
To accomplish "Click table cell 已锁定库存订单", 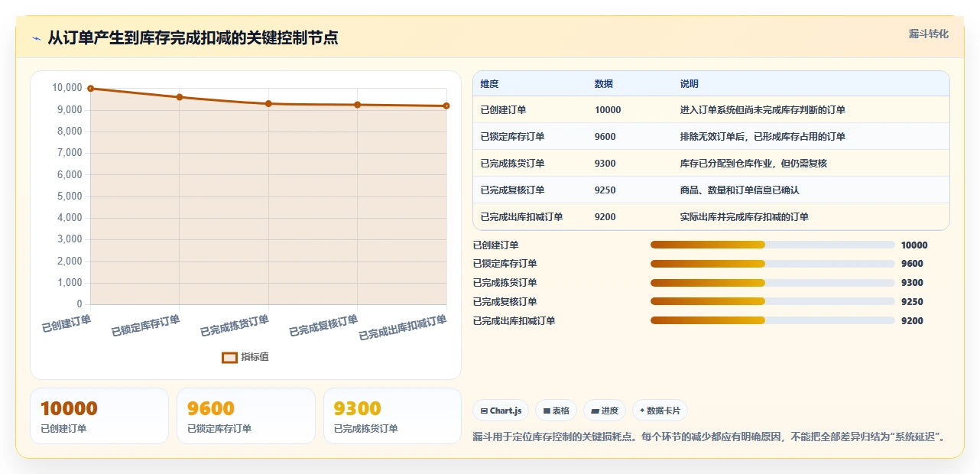I will pos(512,137).
